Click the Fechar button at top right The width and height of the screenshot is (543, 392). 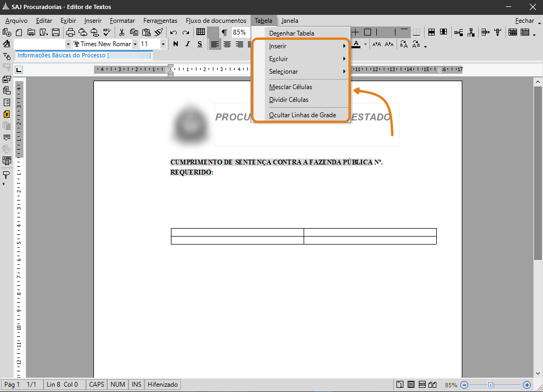point(524,21)
